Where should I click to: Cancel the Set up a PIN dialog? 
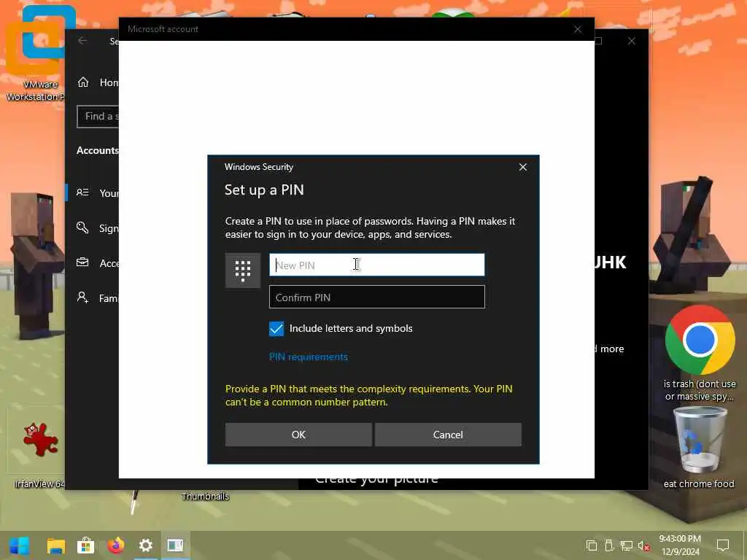(448, 435)
